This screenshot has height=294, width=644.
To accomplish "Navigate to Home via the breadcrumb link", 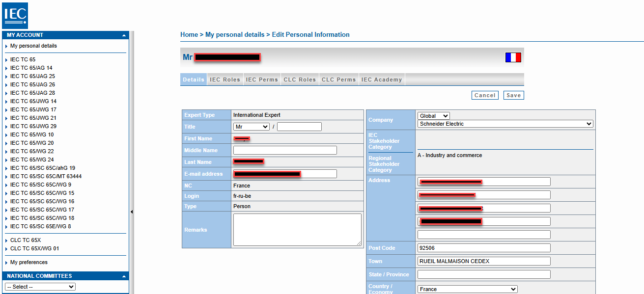I will [189, 34].
